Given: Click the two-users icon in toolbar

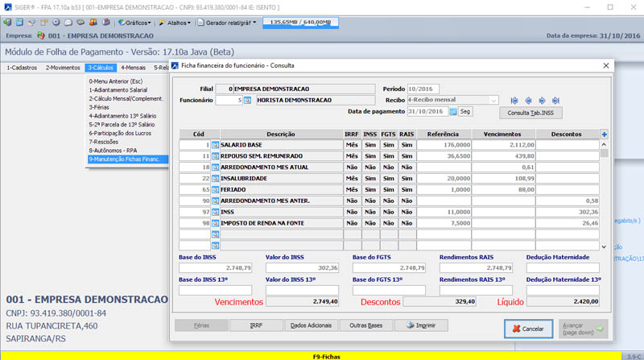Looking at the screenshot, I should point(93,23).
